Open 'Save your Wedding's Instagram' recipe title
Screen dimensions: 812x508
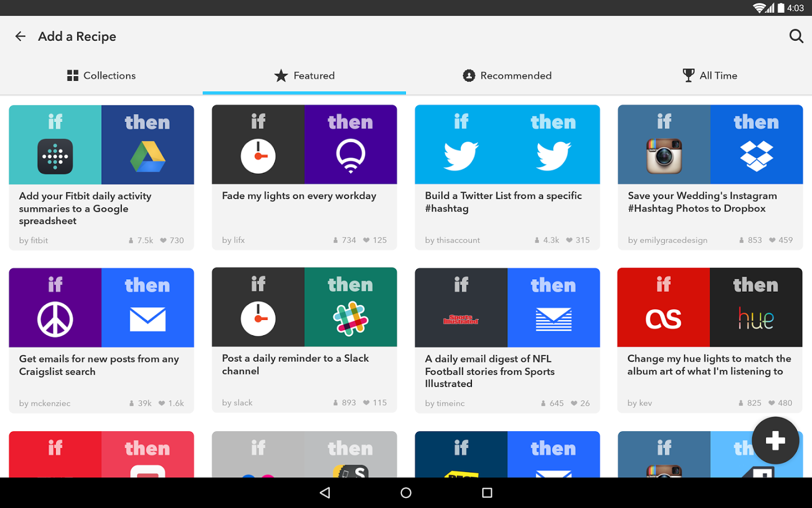point(703,202)
